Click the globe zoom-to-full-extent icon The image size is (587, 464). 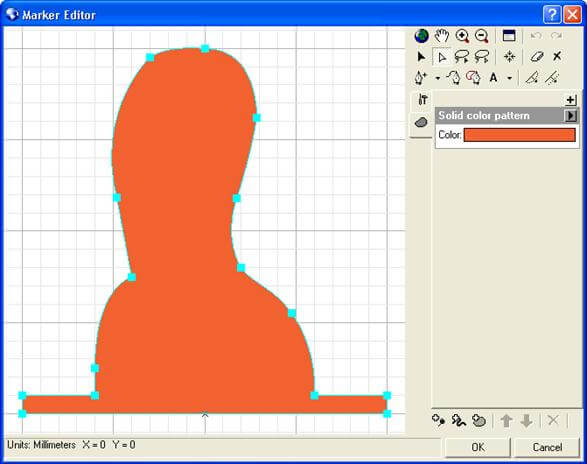pos(422,36)
